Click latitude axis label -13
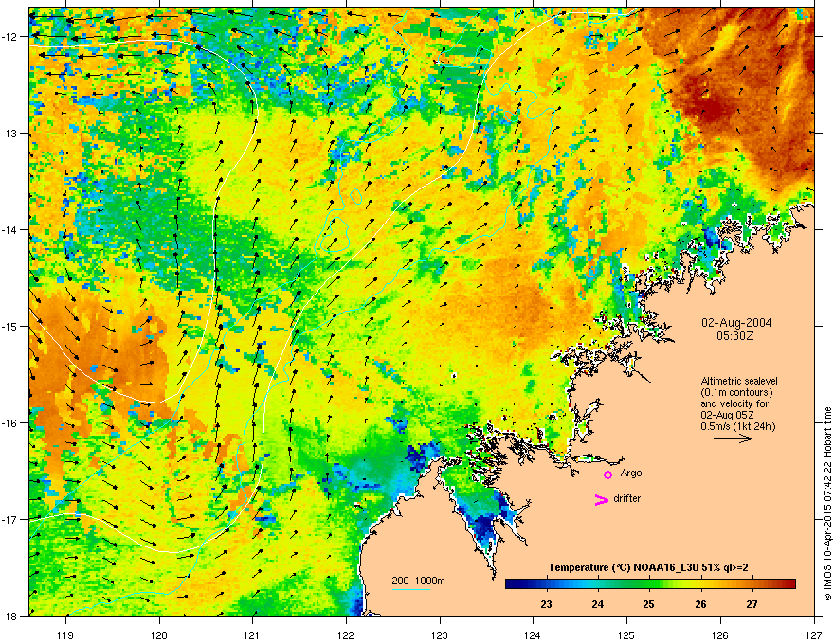The width and height of the screenshot is (834, 644). (10, 133)
